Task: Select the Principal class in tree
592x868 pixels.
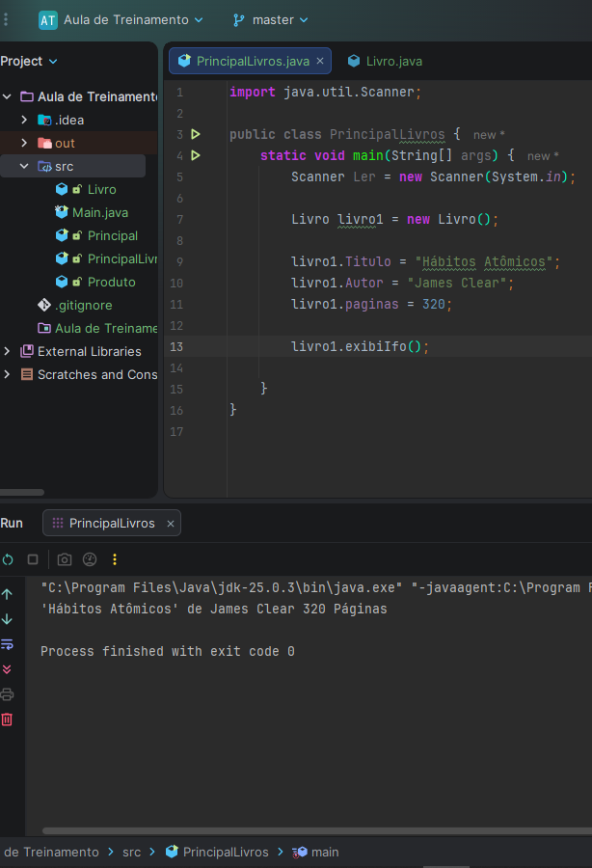Action: (112, 236)
